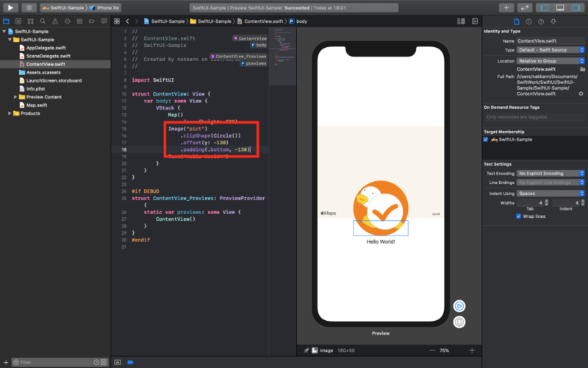This screenshot has width=588, height=368.
Task: Toggle the debug area show/hide icon
Action: [118, 362]
